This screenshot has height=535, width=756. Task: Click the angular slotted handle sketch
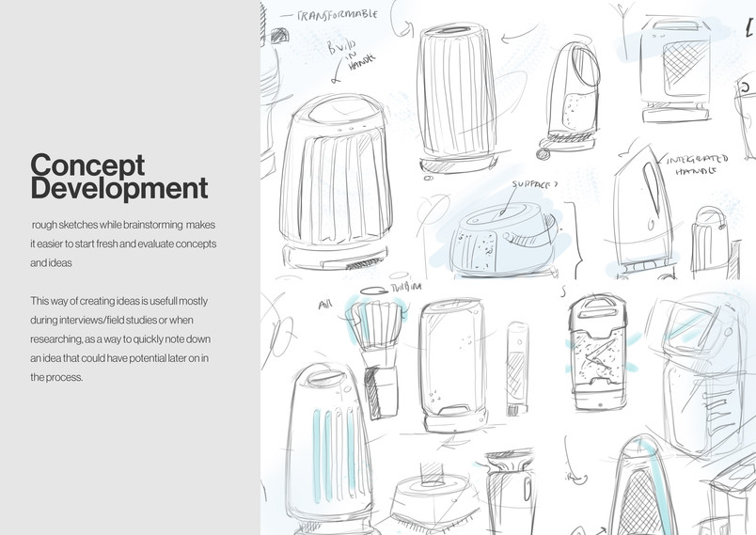click(643, 212)
